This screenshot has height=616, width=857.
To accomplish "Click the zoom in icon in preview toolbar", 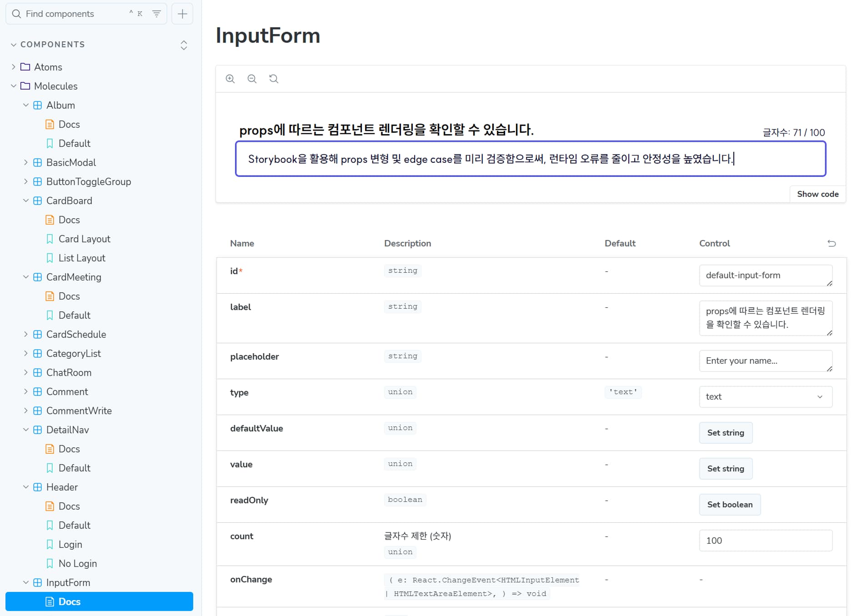I will click(x=231, y=79).
